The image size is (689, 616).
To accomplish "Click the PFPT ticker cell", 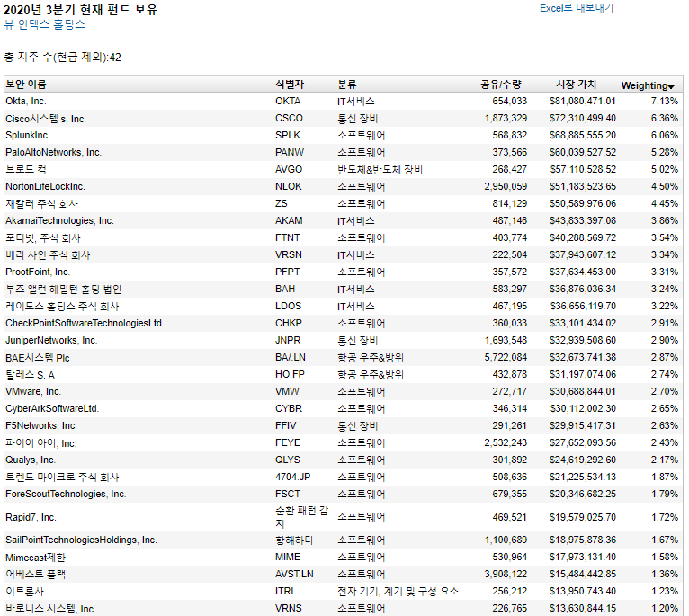I will pos(287,272).
